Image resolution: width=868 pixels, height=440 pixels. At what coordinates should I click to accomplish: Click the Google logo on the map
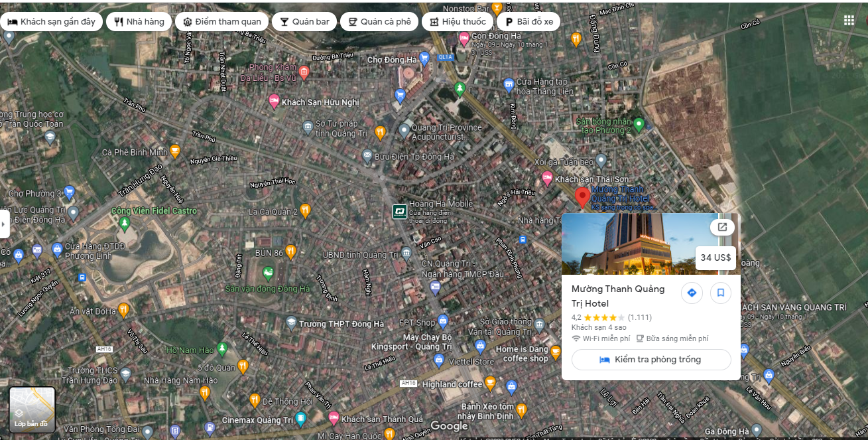(449, 426)
